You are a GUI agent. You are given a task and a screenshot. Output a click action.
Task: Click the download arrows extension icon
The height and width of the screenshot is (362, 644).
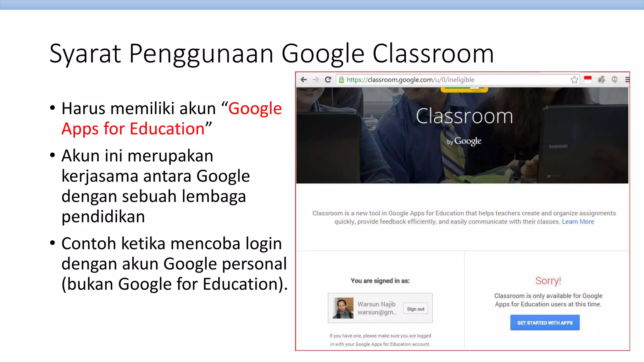point(601,80)
